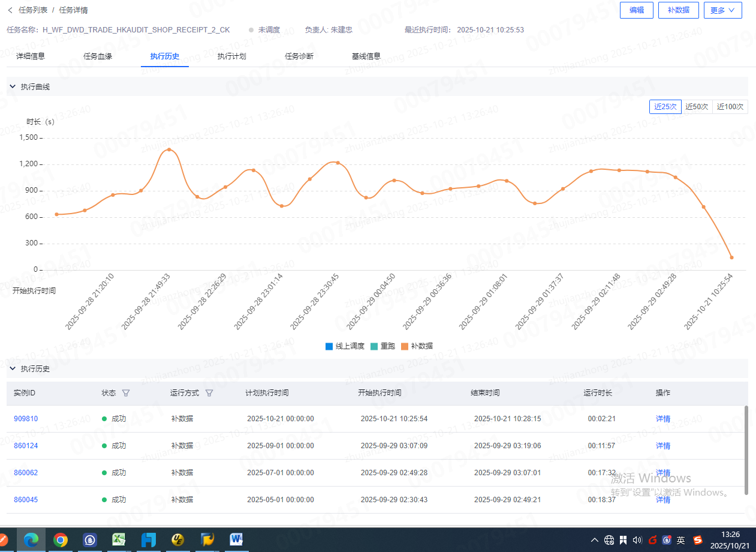Open instance ID 909810 link
This screenshot has height=552, width=756.
[x=26, y=419]
